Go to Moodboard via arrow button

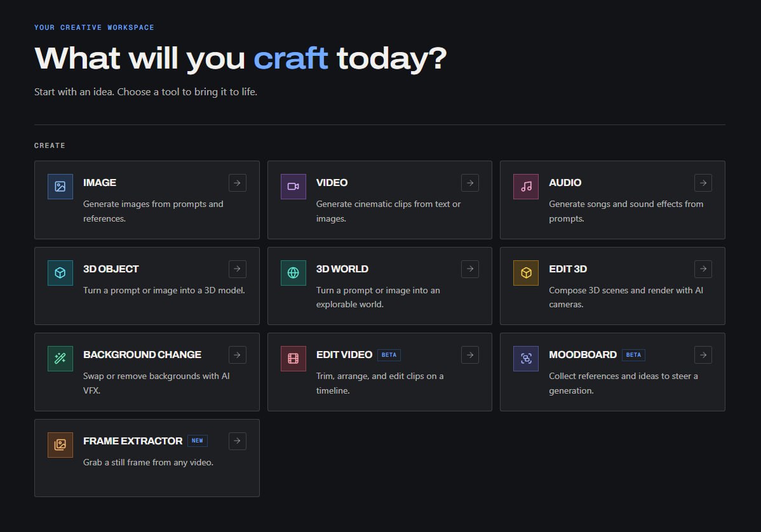tap(703, 355)
